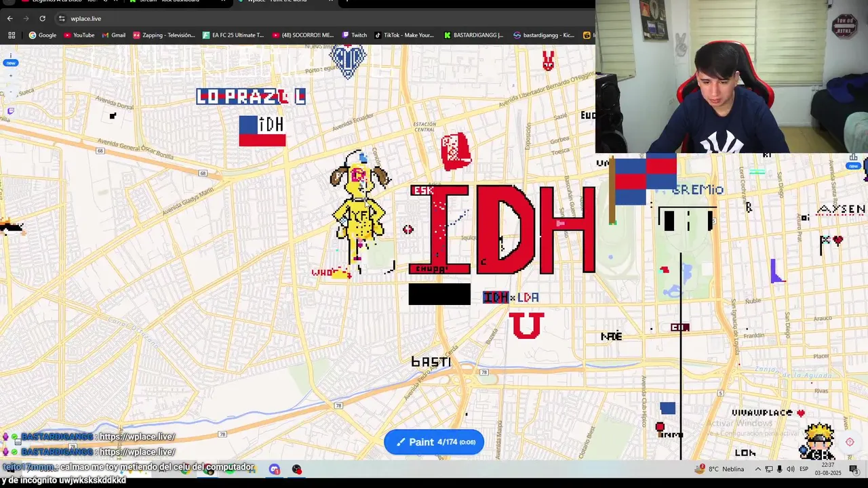Open the red-and-black taskbar app icon

[x=296, y=469]
